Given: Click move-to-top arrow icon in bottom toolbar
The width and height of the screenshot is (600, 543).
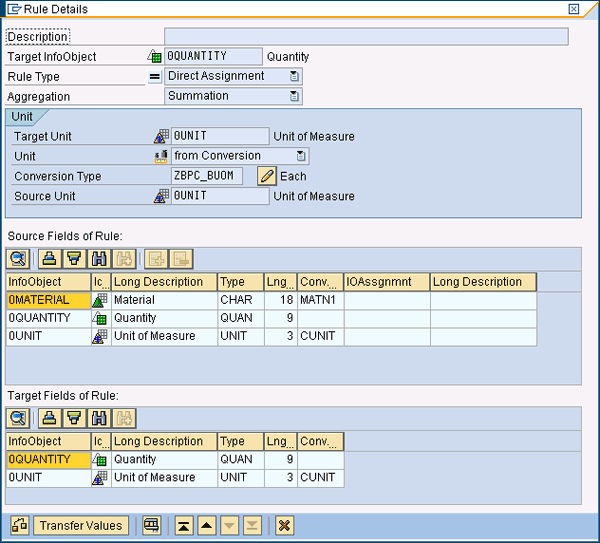Looking at the screenshot, I should 184,525.
